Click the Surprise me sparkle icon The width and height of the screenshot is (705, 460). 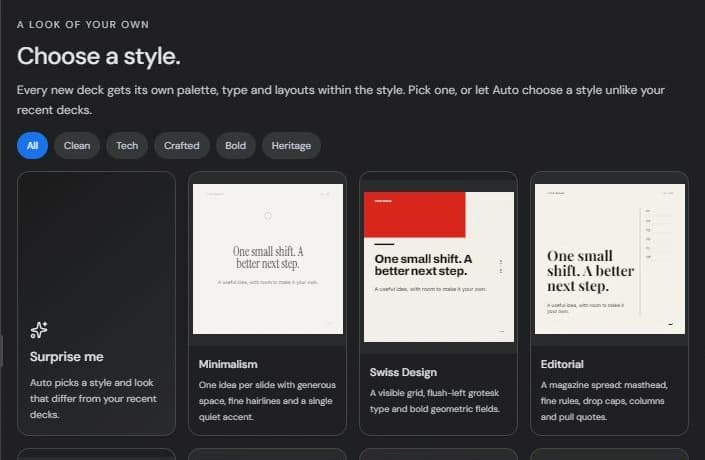pos(39,330)
